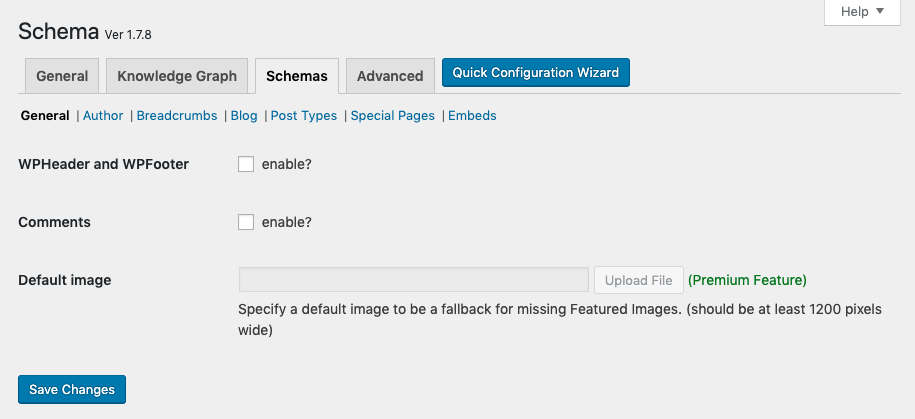Screen dimensions: 915x419
Task: Open the General sub-section link
Action: [45, 116]
